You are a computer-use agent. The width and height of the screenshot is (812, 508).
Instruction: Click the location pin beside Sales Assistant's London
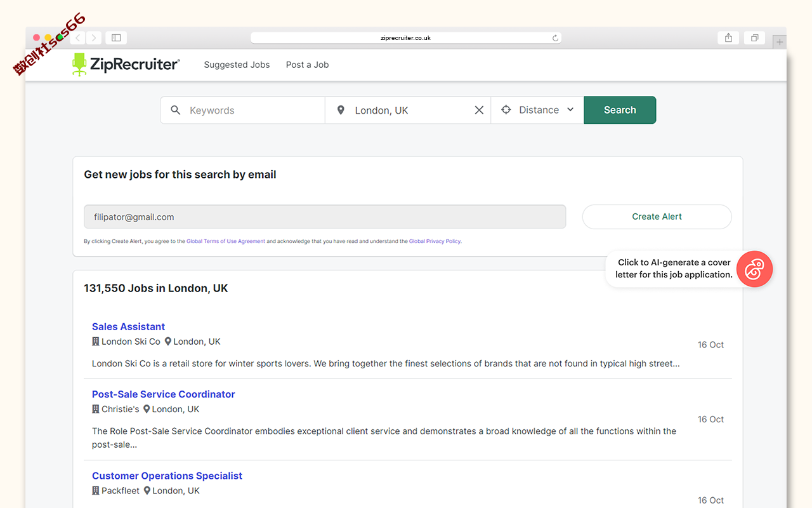click(168, 341)
